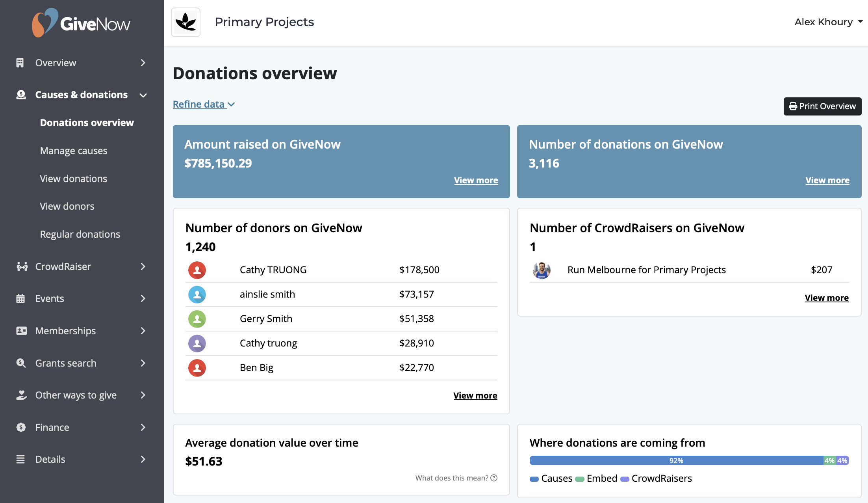Click the Grants search magnifier icon
Viewport: 868px width, 503px height.
21,363
